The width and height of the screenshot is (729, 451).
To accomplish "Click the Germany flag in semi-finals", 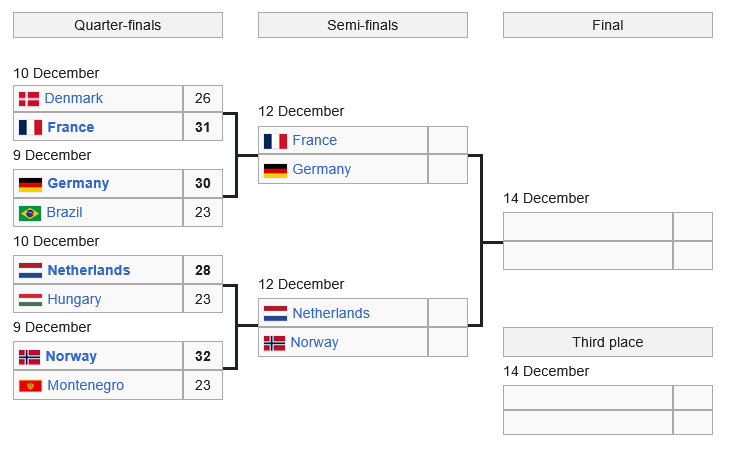I will [x=275, y=170].
